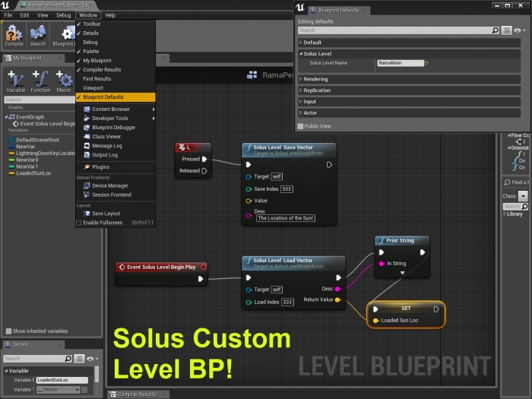Open the Class dropdown in the palette
The height and width of the screenshot is (399, 532).
tap(523, 196)
